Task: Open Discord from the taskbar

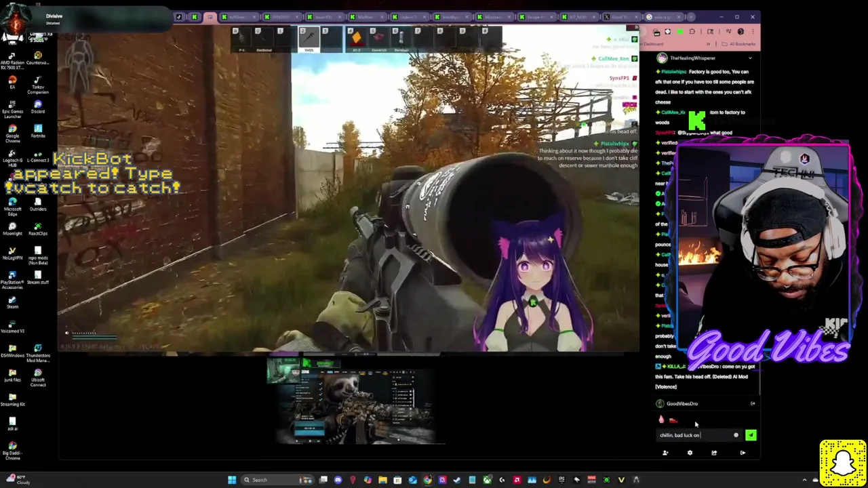Action: [338, 480]
